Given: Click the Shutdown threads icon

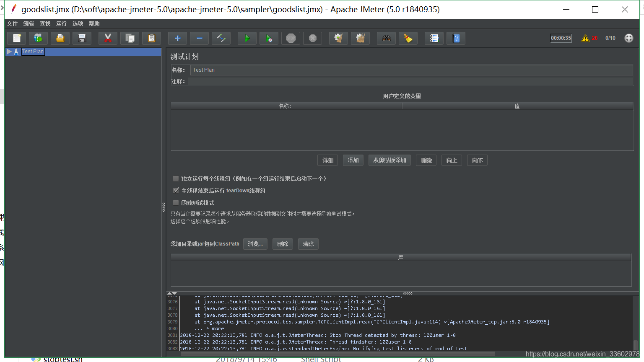Looking at the screenshot, I should [x=312, y=38].
